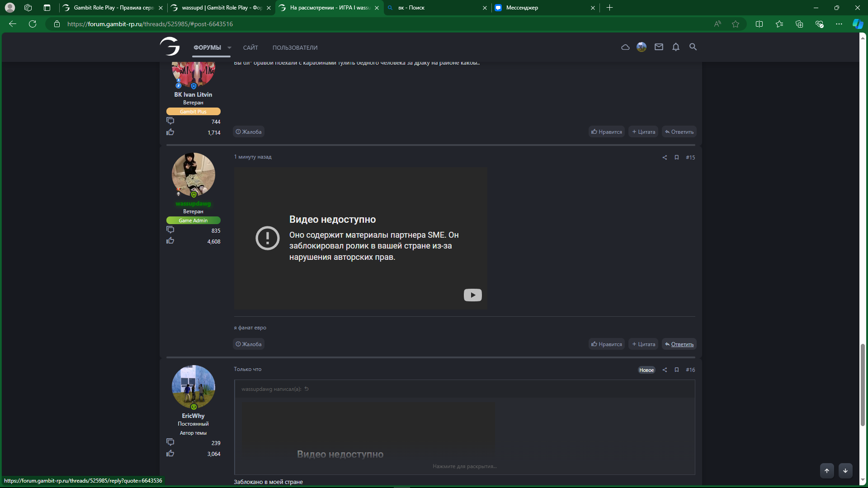Switch to the Мессенджер browser tab
The height and width of the screenshot is (488, 868).
522,8
